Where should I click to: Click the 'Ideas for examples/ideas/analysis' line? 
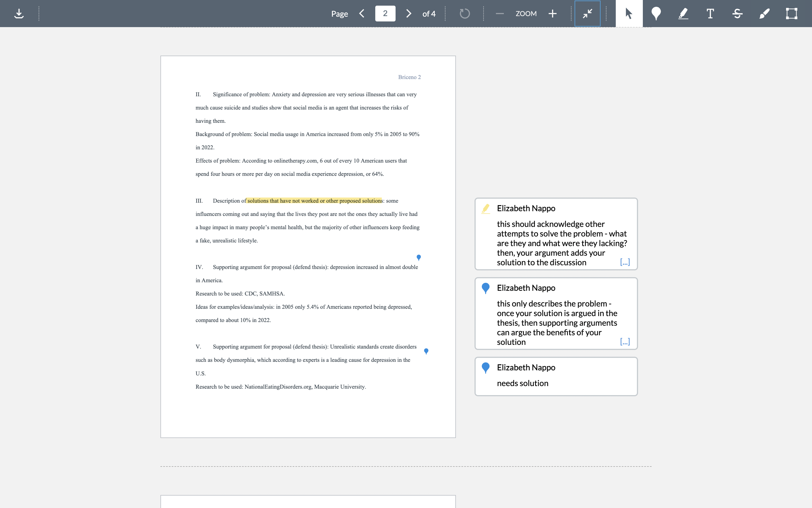(x=304, y=307)
